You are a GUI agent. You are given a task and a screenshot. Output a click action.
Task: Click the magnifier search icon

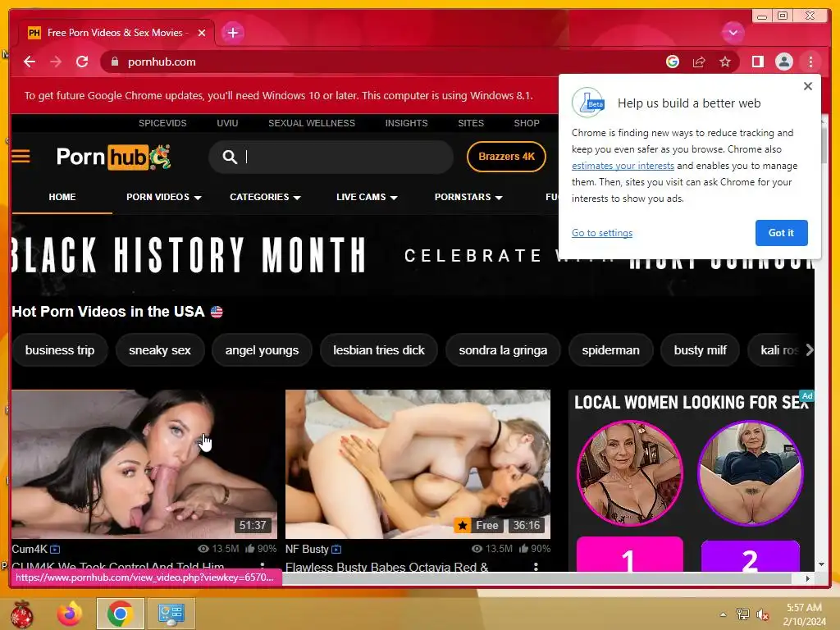click(x=230, y=157)
